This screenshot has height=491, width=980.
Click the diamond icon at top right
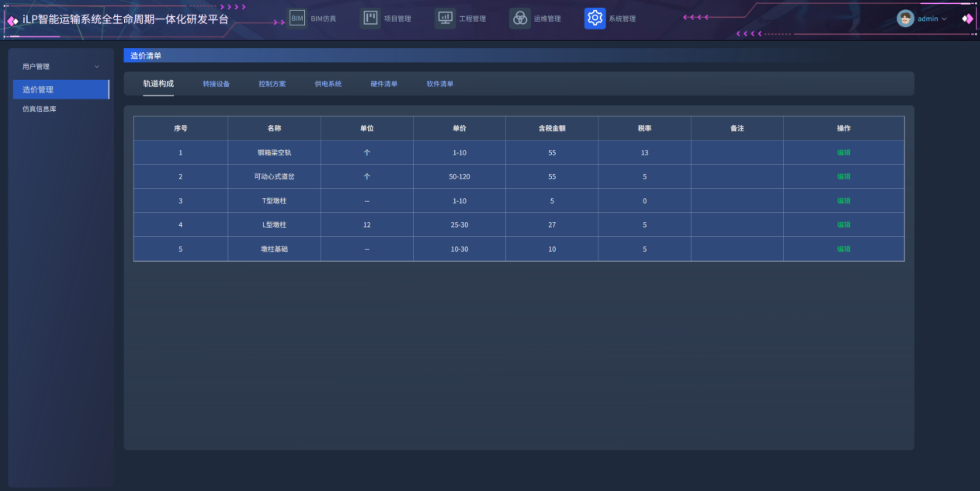tap(967, 18)
